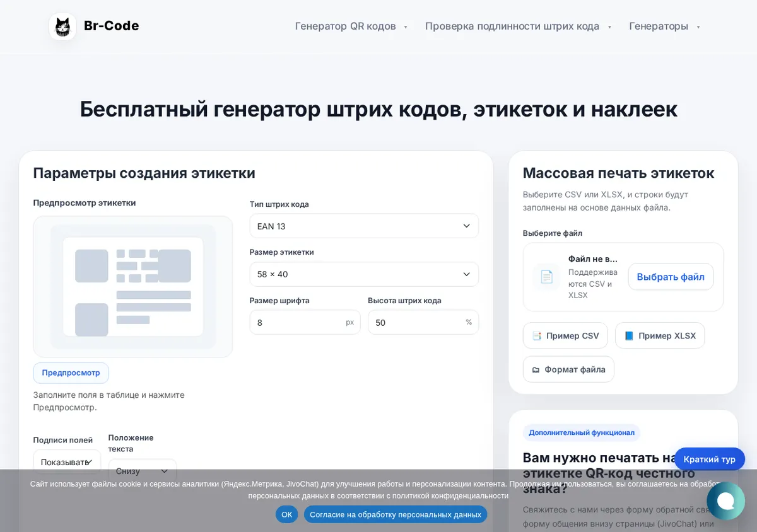Click the Выбрать файл button
Screen dimensions: 757x532
click(671, 277)
